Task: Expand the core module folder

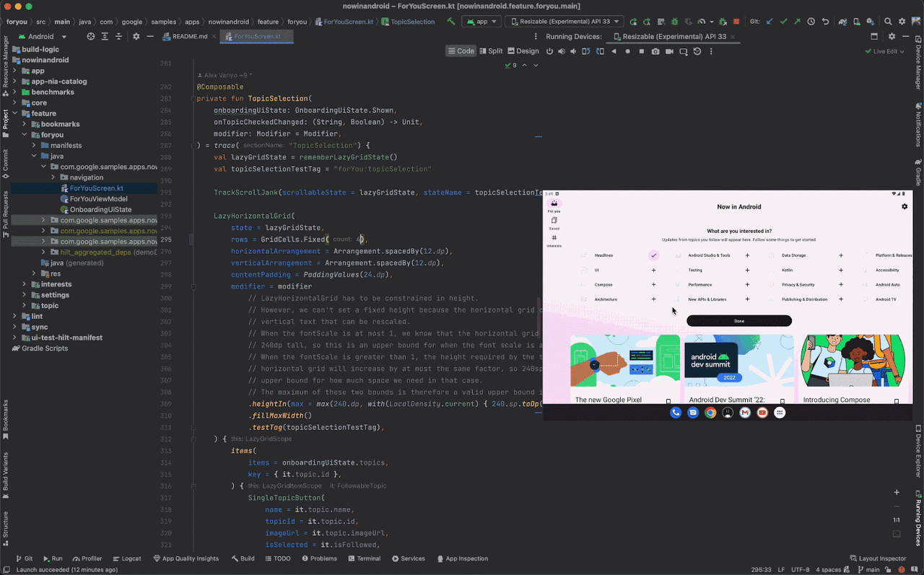Action: (x=14, y=103)
